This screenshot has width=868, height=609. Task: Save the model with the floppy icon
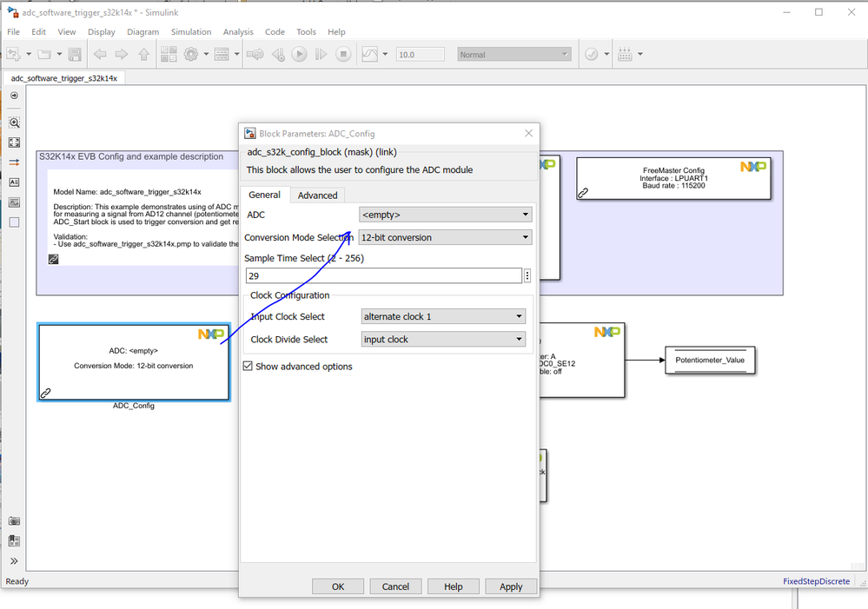[x=75, y=54]
